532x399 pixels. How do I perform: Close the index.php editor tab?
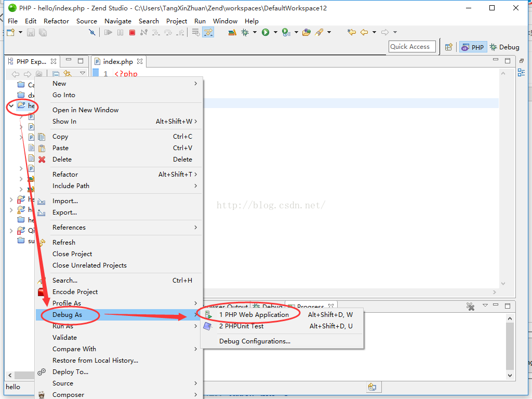pos(140,61)
